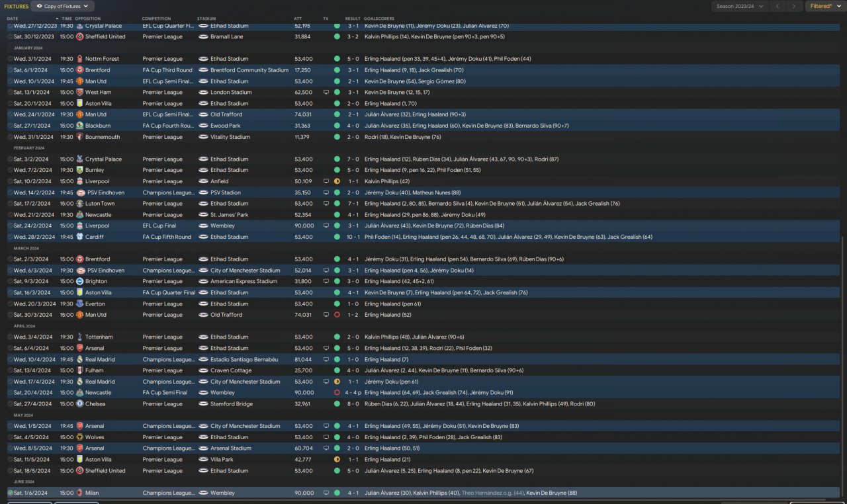This screenshot has height=504, width=847.
Task: Click the stadium icon beside Villa Park
Action: 204,459
